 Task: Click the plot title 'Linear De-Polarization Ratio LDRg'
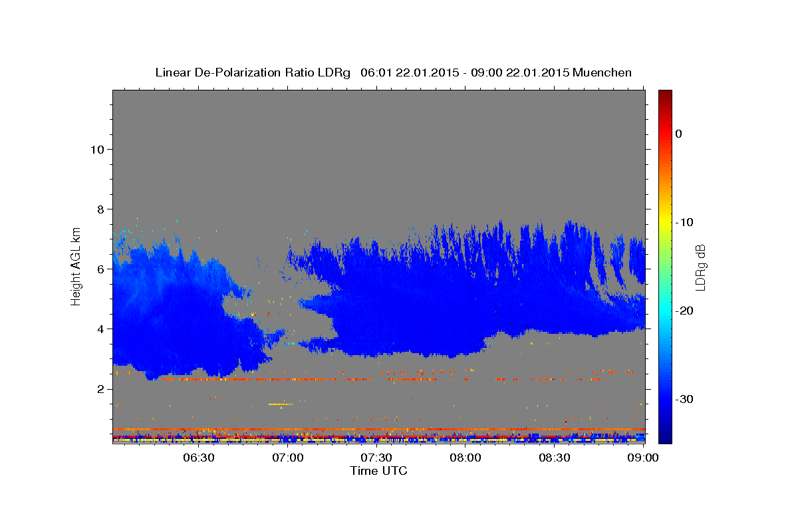coord(253,72)
